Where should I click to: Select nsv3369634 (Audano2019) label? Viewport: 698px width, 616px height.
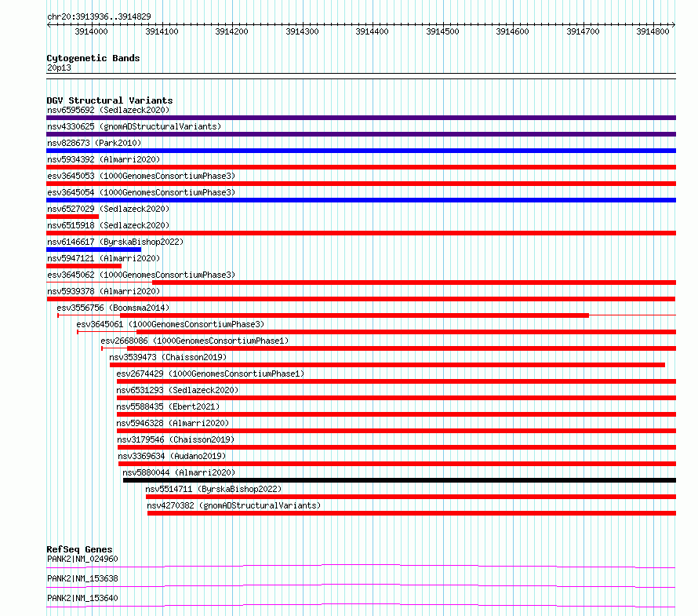point(172,456)
